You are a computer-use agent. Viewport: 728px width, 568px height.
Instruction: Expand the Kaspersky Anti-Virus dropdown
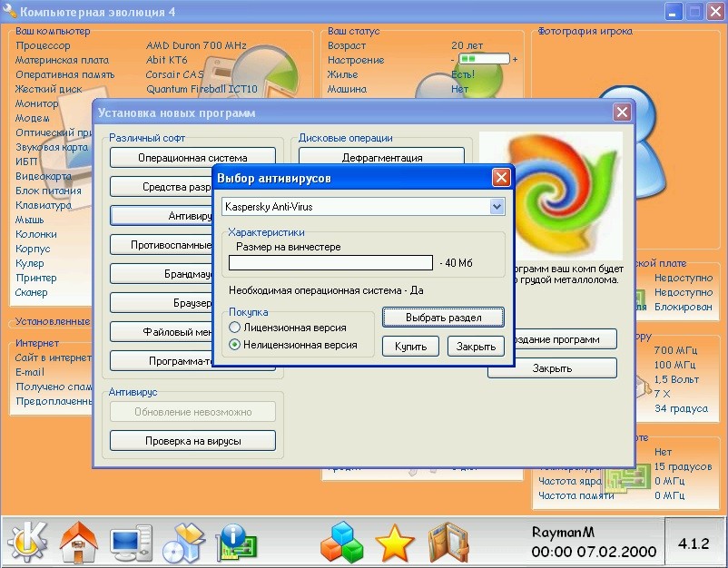(497, 207)
